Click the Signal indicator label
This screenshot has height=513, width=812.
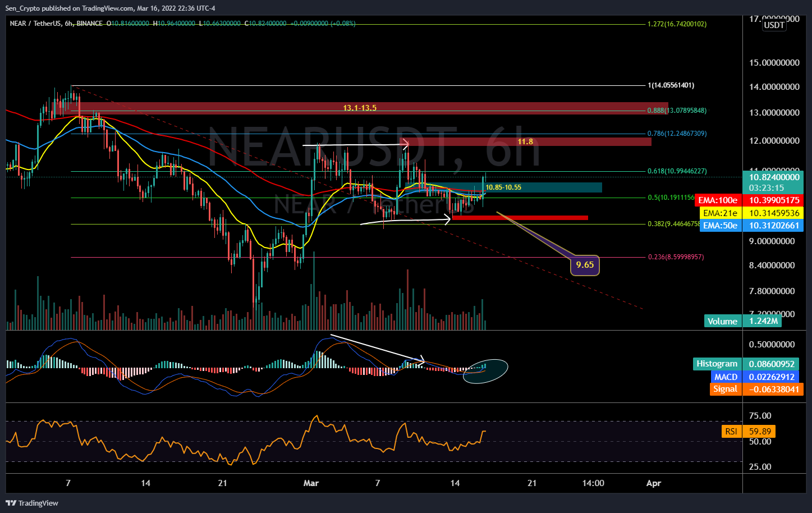click(x=725, y=389)
